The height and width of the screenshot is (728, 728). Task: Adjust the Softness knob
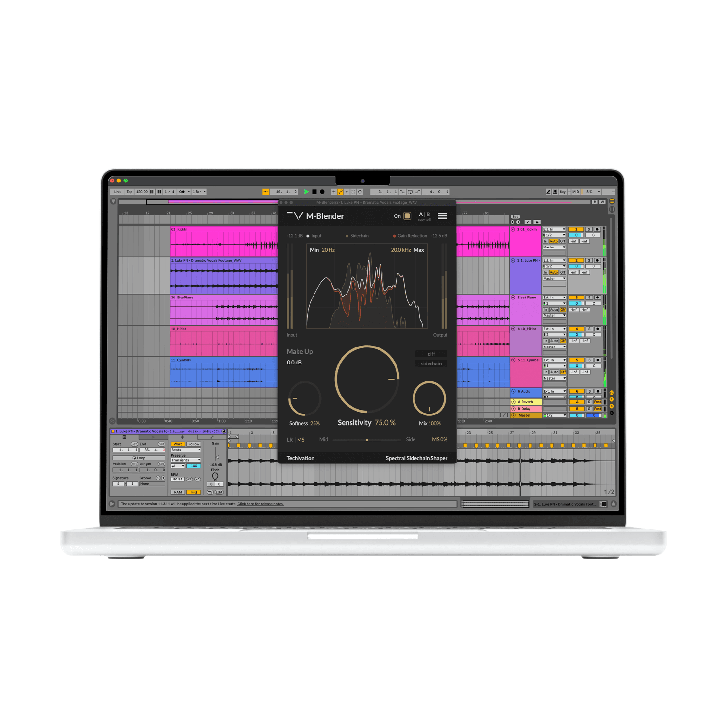pos(304,398)
